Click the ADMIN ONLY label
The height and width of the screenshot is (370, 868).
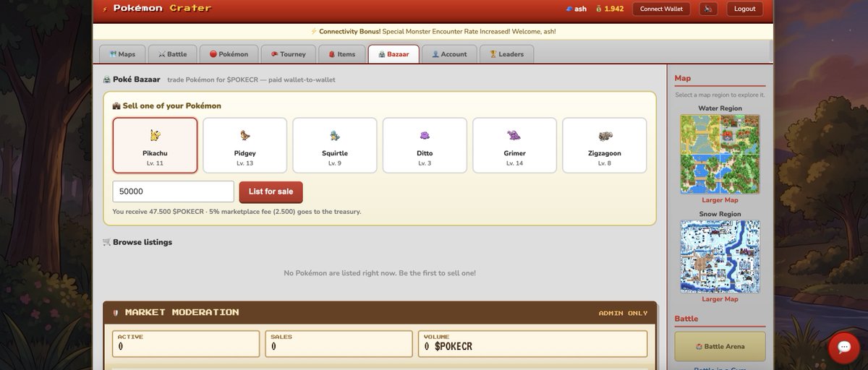click(x=623, y=313)
